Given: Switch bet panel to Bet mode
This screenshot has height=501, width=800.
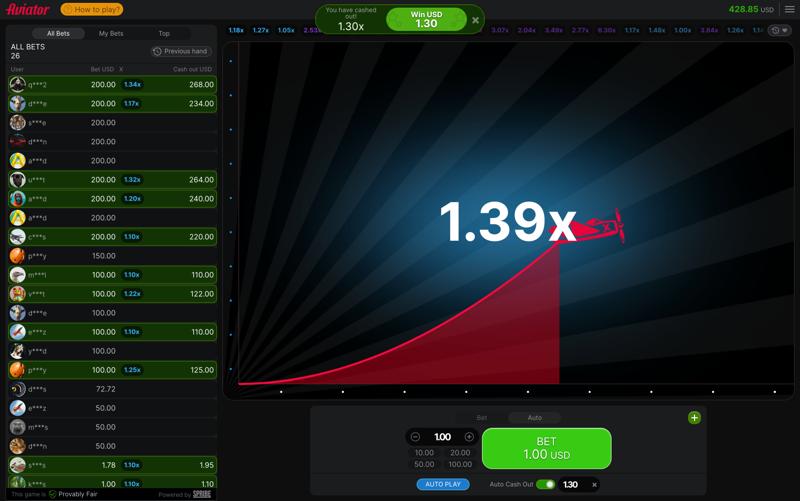Looking at the screenshot, I should pyautogui.click(x=482, y=417).
